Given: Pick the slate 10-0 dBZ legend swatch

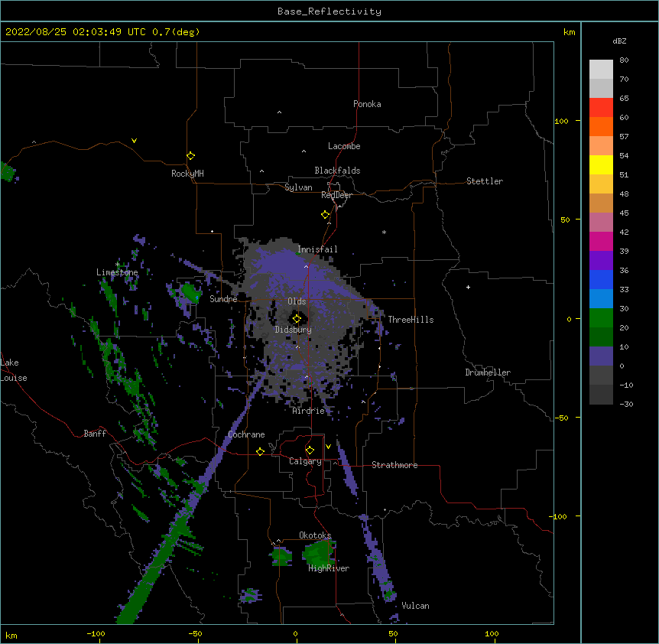Looking at the screenshot, I should pos(601,356).
